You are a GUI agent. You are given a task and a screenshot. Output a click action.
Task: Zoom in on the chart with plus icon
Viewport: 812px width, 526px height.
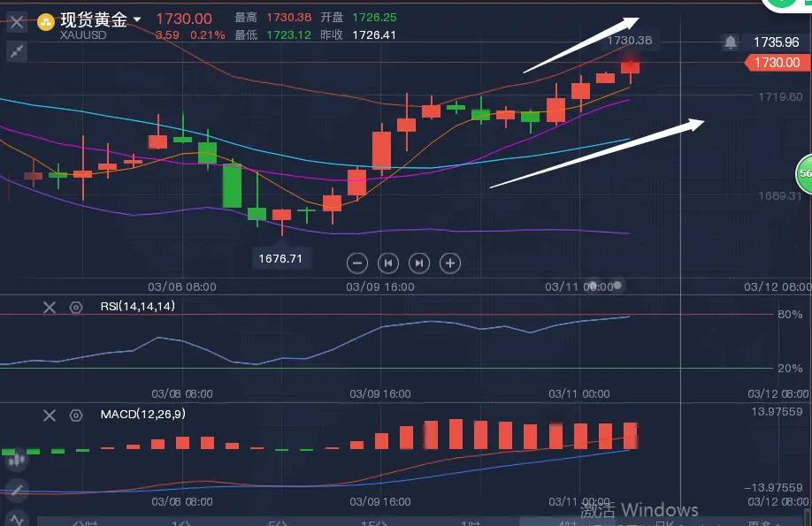(450, 263)
